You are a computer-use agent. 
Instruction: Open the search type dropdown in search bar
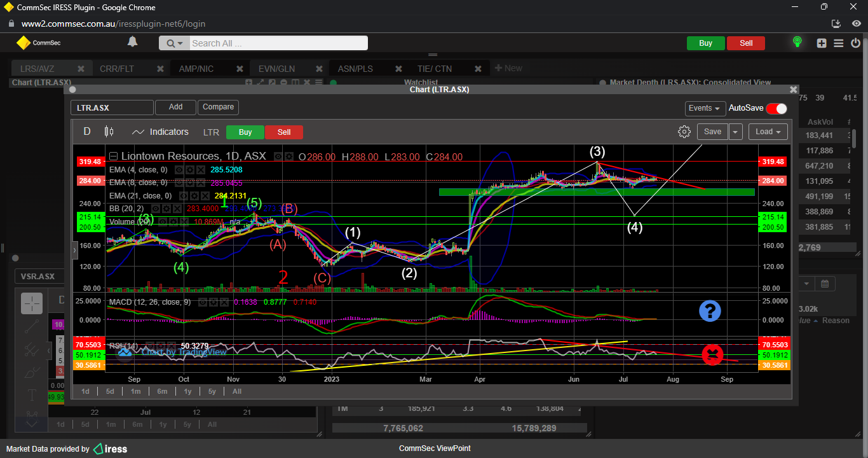175,43
